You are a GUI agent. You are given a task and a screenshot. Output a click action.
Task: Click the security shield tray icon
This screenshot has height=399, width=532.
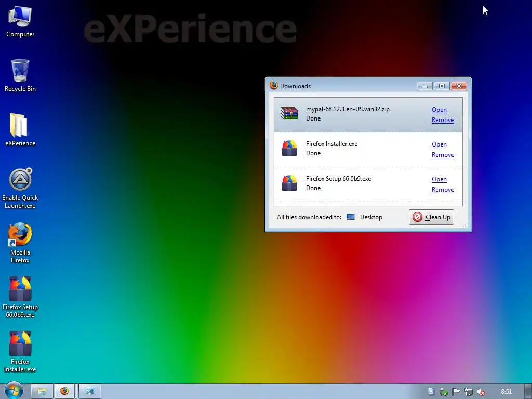444,392
